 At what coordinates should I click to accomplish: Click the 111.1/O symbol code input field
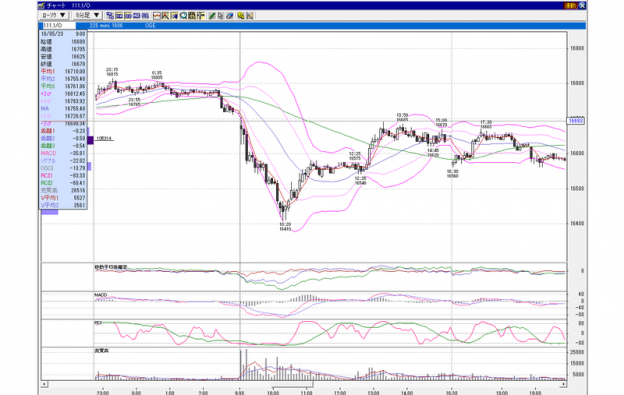pyautogui.click(x=58, y=25)
